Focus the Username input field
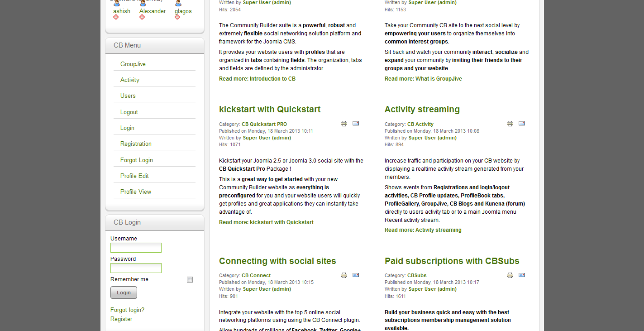 click(x=136, y=248)
